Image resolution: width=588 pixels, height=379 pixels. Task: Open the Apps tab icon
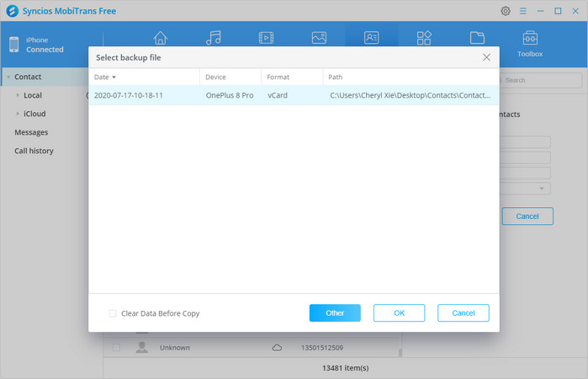point(424,38)
